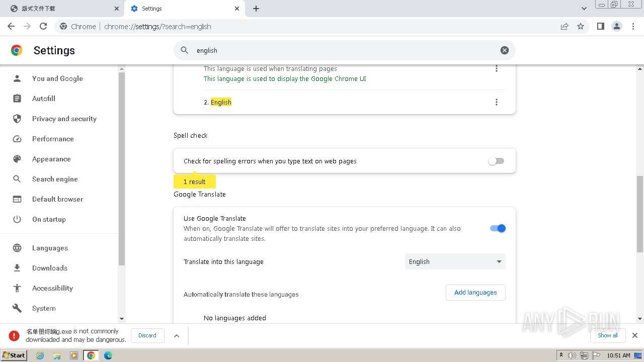Open more actions menu for English language
644x362 pixels.
click(x=496, y=102)
